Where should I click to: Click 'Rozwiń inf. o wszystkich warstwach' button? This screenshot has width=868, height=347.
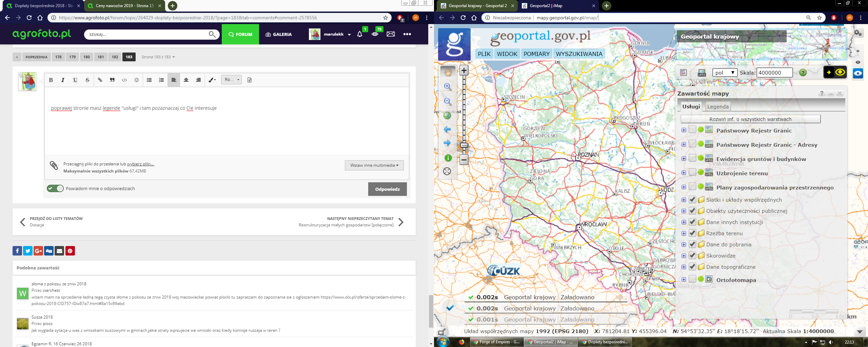click(x=750, y=119)
